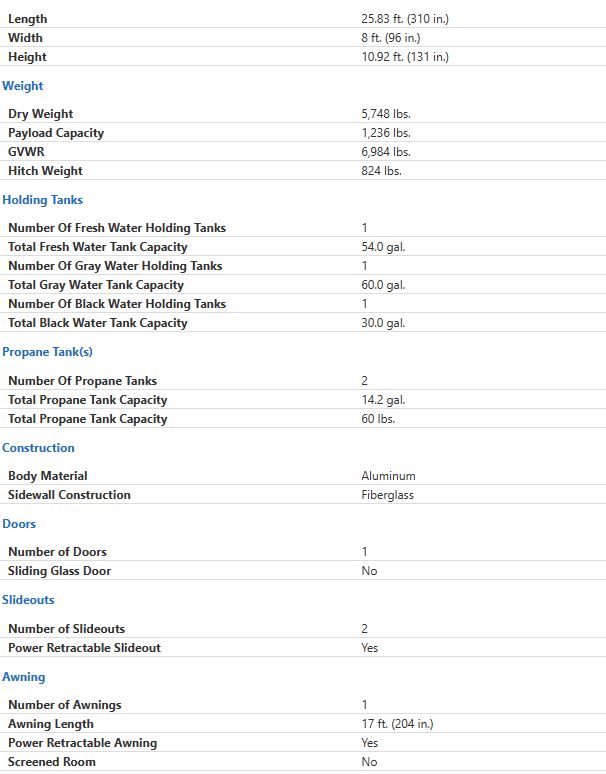606x774 pixels.
Task: Click the Dry Weight label
Action: click(x=40, y=114)
